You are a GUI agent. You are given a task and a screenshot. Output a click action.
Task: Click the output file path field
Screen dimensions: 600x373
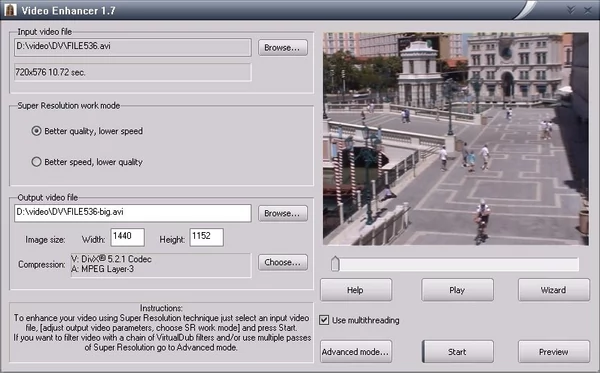133,213
